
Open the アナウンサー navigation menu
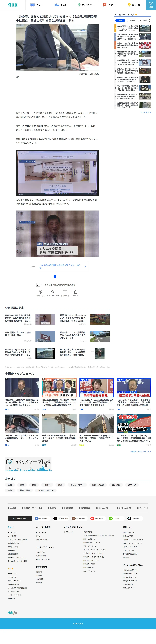point(86,5)
